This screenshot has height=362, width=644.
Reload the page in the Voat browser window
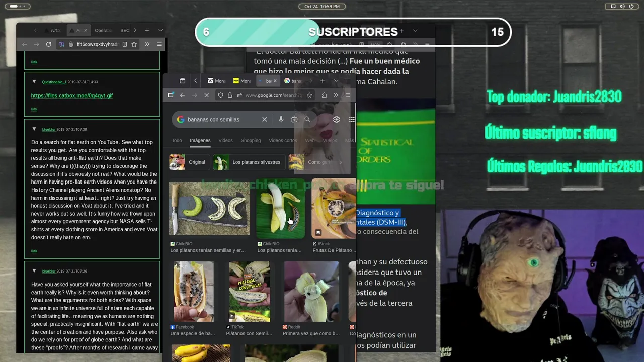point(48,44)
